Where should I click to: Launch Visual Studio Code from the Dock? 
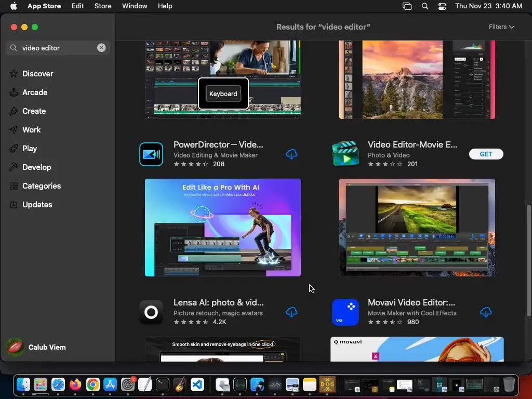tap(197, 385)
